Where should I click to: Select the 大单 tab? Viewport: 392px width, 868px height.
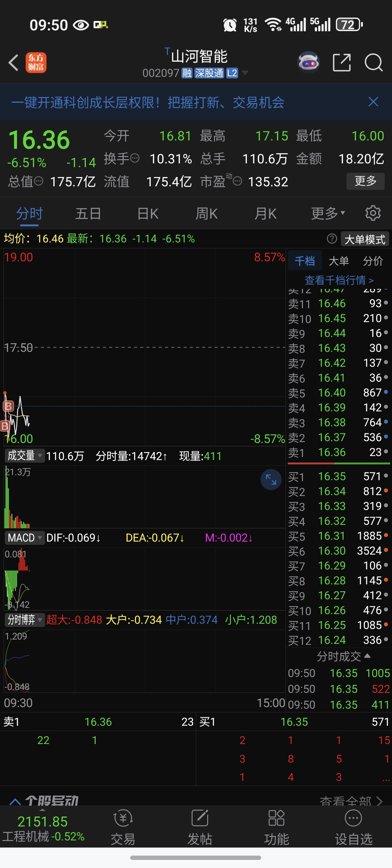(339, 261)
